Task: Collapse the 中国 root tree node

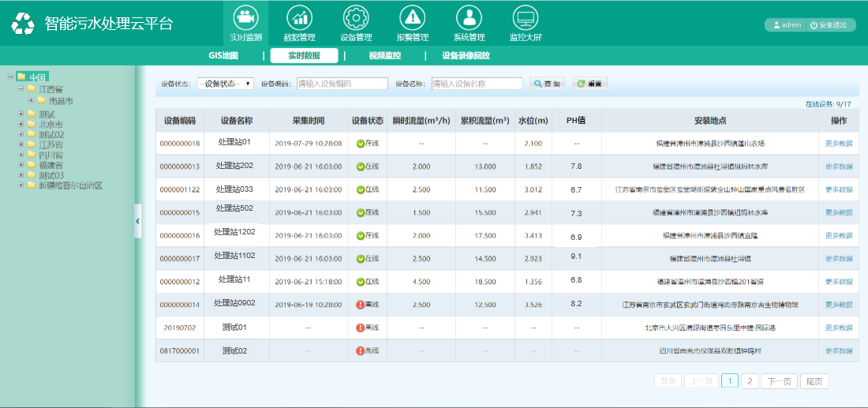Action: pos(9,77)
